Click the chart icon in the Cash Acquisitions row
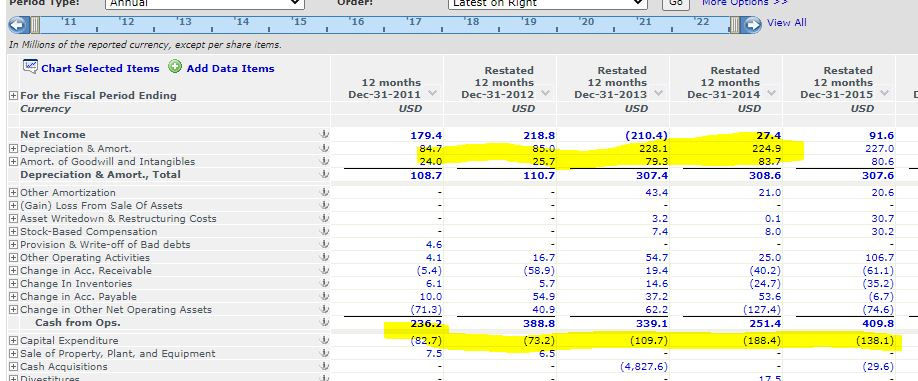Screen dimensions: 918x381 (x=323, y=366)
